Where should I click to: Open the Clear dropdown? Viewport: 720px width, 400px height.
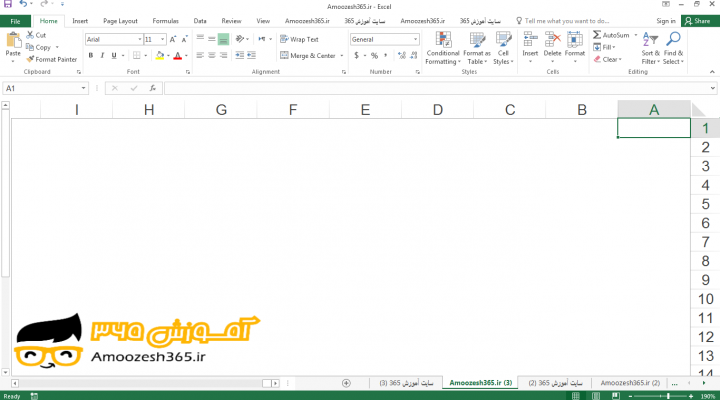pos(608,59)
